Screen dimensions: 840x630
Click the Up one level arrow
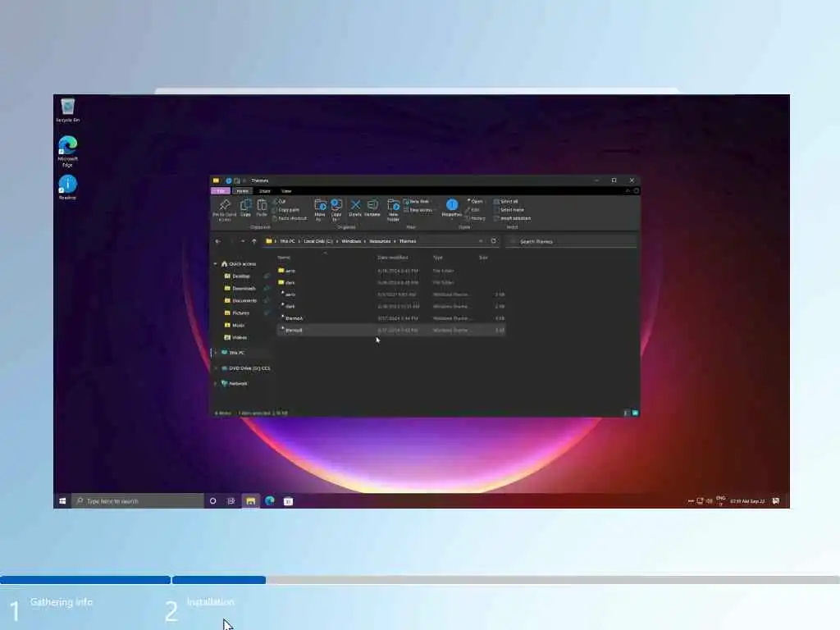[x=254, y=242]
